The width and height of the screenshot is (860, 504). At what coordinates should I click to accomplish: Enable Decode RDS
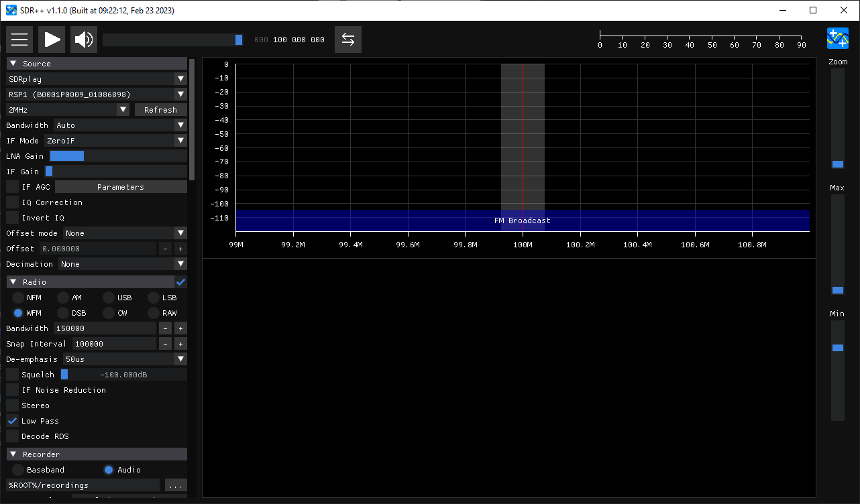pyautogui.click(x=13, y=436)
